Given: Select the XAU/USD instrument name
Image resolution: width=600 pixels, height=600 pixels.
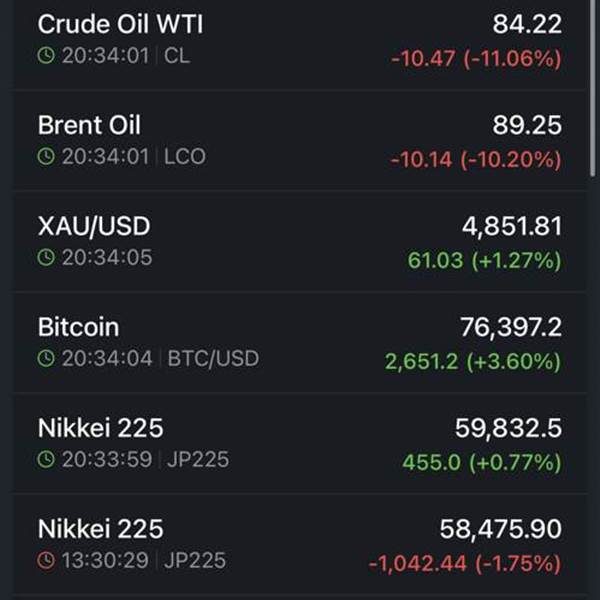Looking at the screenshot, I should (94, 226).
